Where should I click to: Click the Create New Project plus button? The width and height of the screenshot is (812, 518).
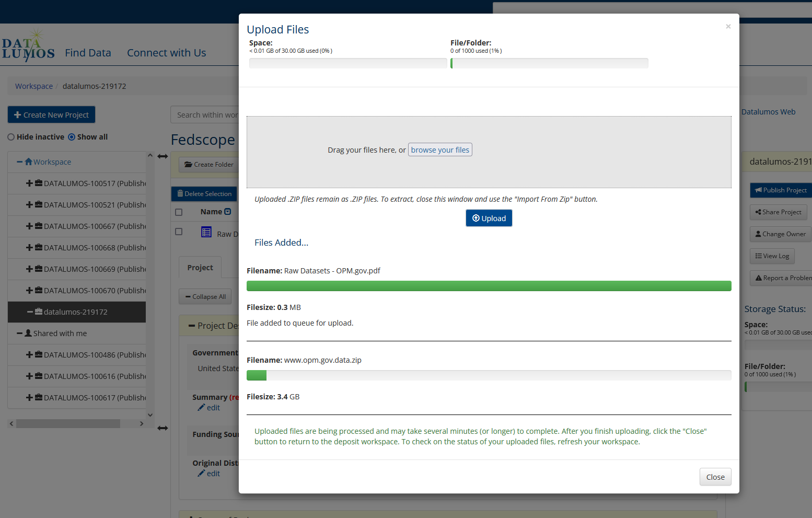[51, 115]
